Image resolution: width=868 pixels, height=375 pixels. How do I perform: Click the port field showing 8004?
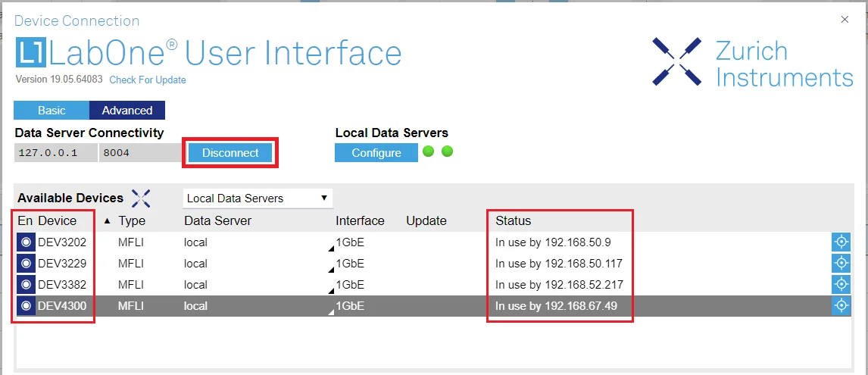[141, 153]
